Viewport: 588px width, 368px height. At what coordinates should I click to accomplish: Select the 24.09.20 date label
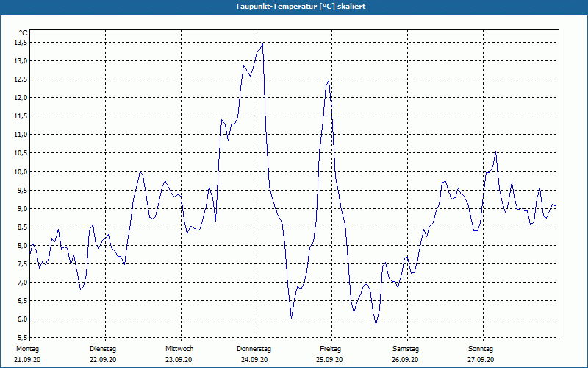pyautogui.click(x=254, y=360)
